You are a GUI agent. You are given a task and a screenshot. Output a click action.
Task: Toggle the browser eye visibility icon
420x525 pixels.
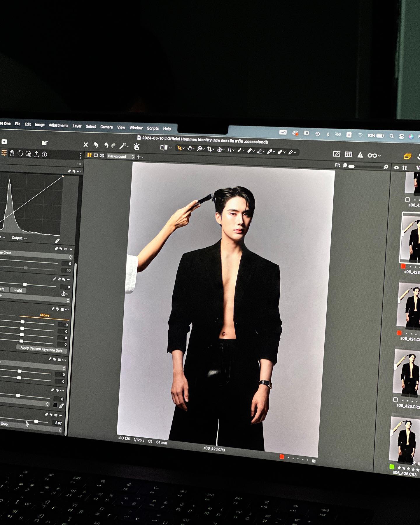click(396, 168)
